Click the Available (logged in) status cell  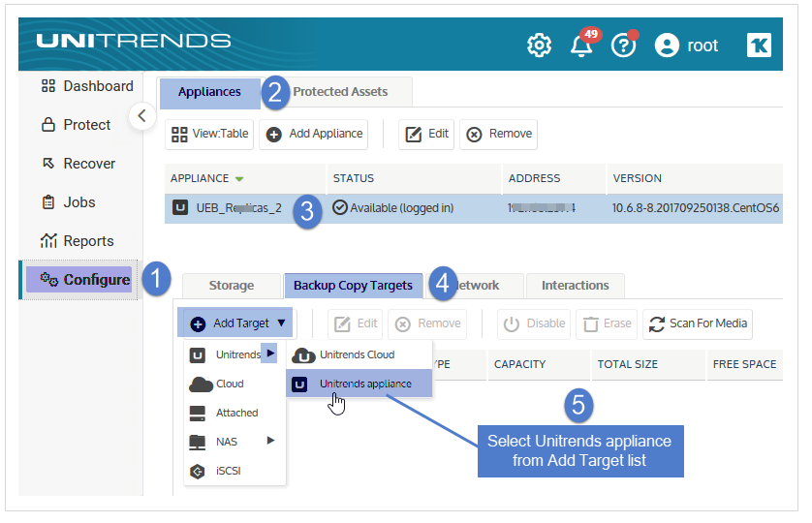coord(393,208)
